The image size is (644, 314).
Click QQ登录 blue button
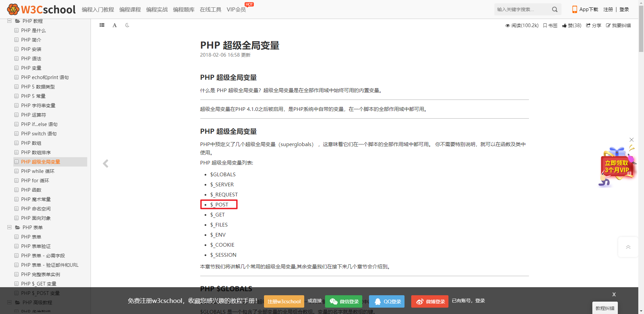[x=387, y=301]
